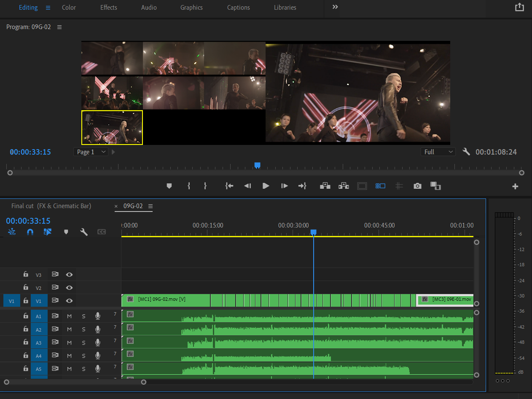Click the Lift button in transport bar
Image resolution: width=532 pixels, height=399 pixels.
click(325, 186)
